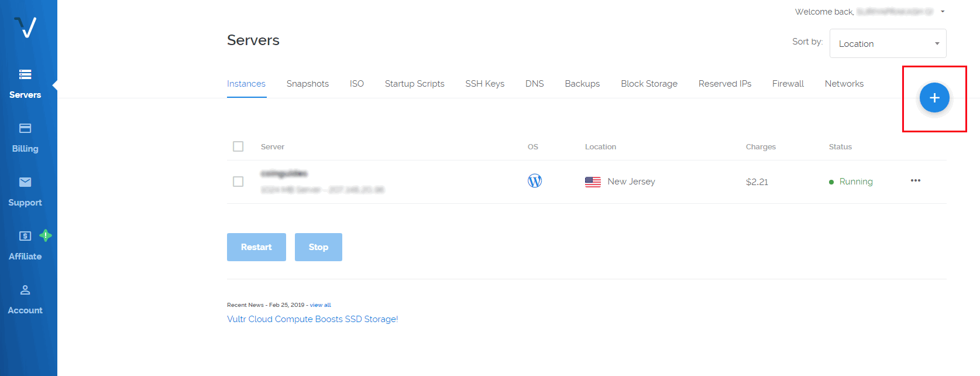Open the Affiliate dollar icon
This screenshot has height=376, width=980.
(25, 236)
